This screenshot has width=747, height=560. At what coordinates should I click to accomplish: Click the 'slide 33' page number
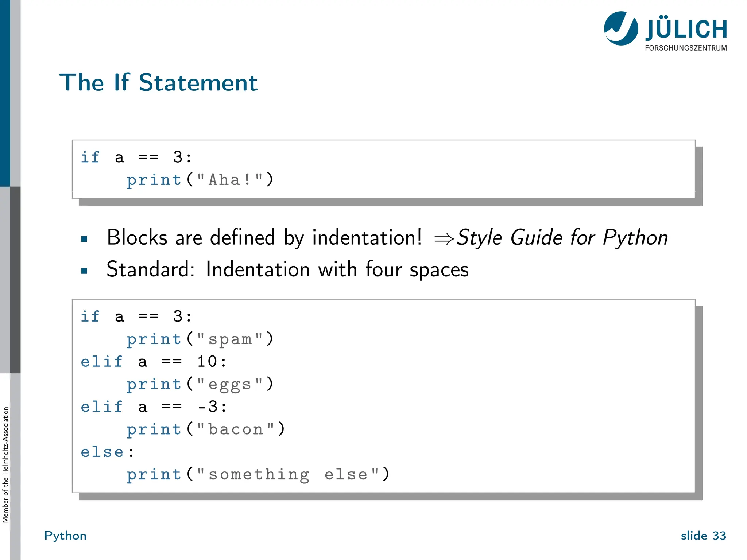(703, 536)
